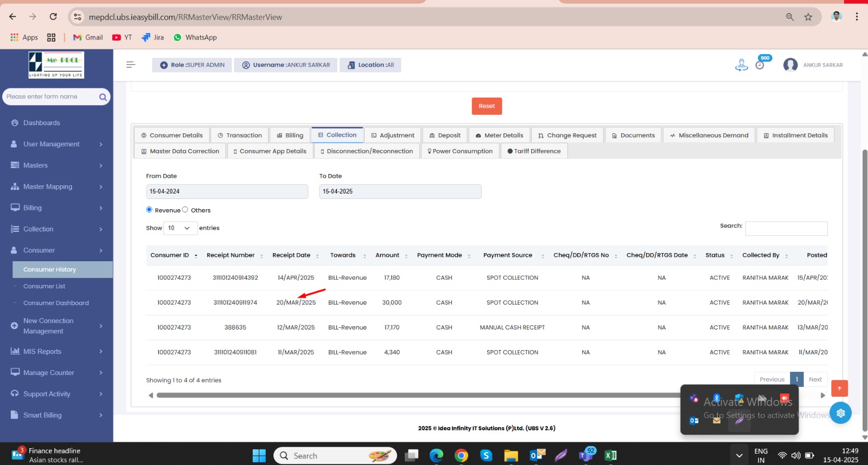The image size is (868, 465).
Task: Open Chrome from the Windows taskbar
Action: 461,456
